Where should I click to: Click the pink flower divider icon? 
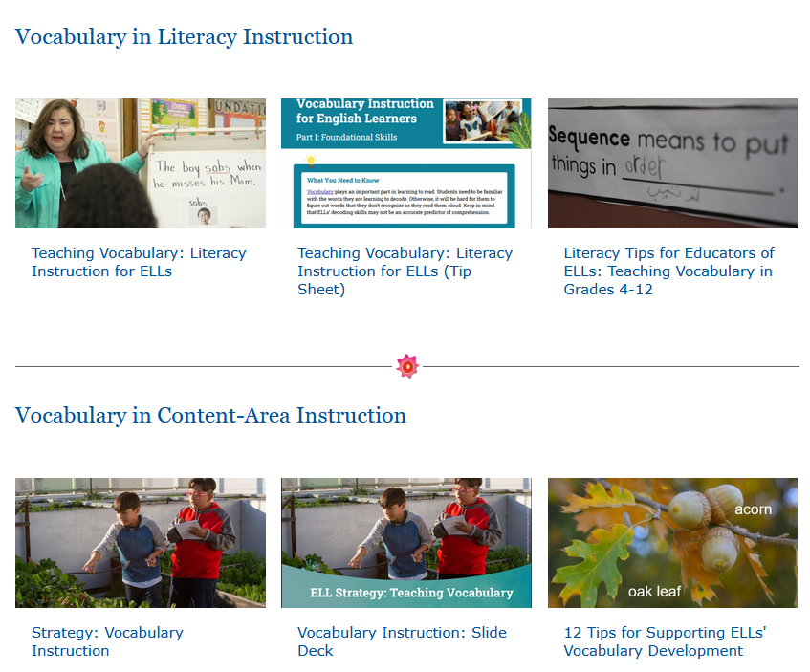coord(408,365)
